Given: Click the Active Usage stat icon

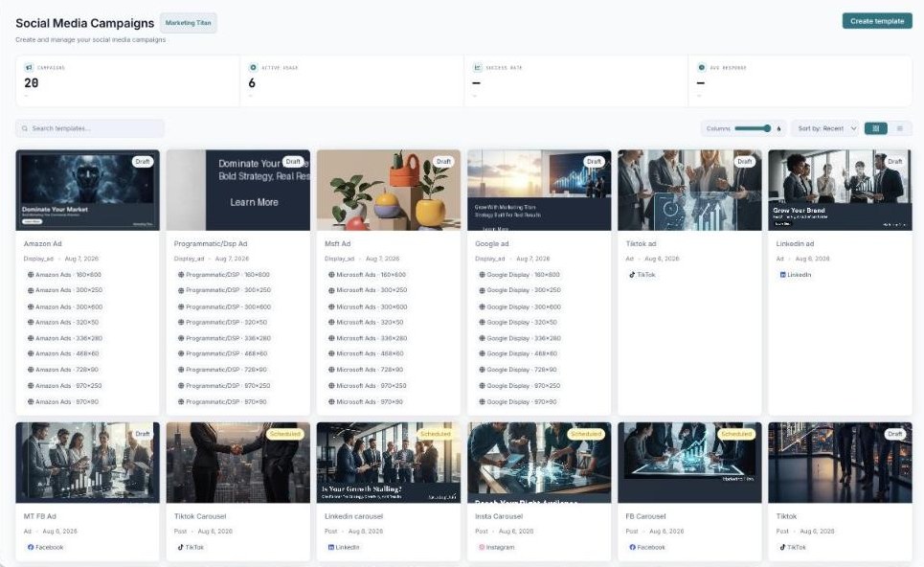Looking at the screenshot, I should (x=254, y=68).
